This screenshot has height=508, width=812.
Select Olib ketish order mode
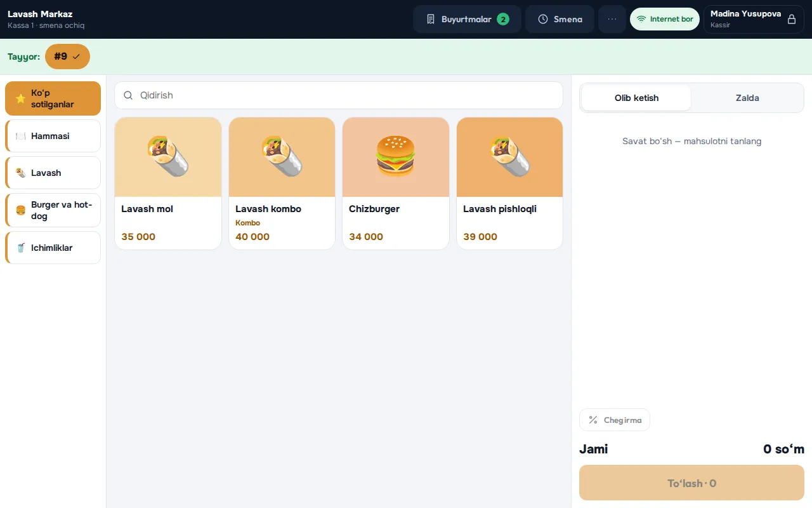click(x=636, y=98)
